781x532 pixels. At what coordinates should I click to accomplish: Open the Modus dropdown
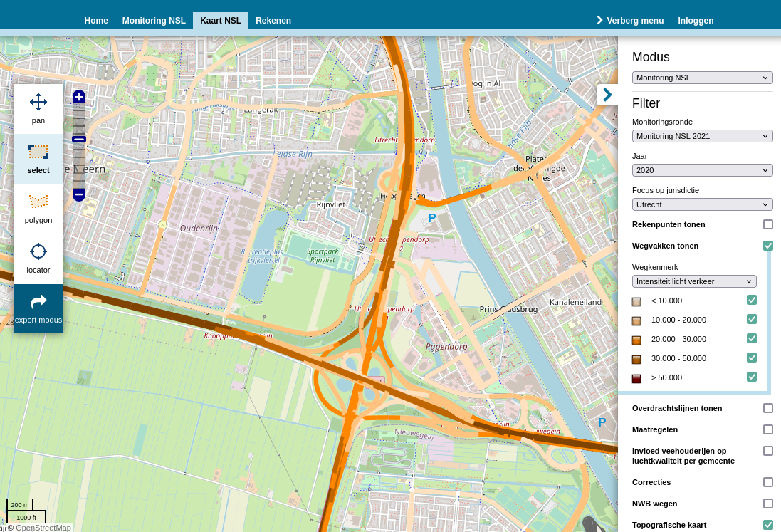coord(702,78)
